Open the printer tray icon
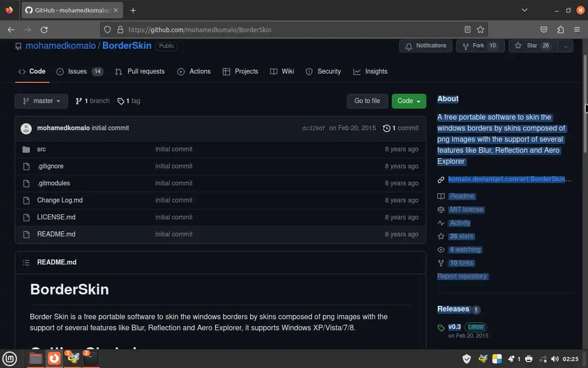Image resolution: width=588 pixels, height=368 pixels. (x=529, y=359)
